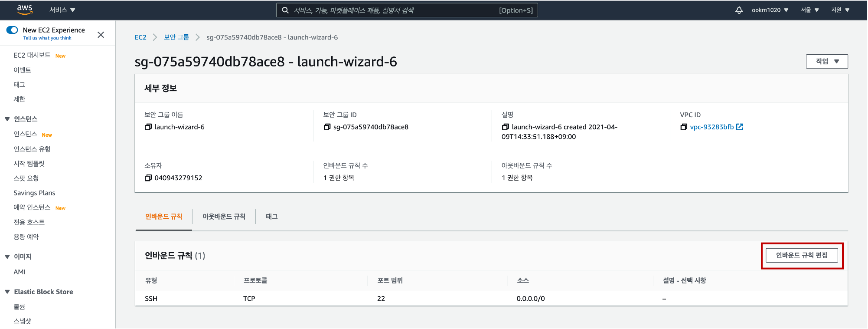Open Savings Plans in sidebar

coord(34,193)
